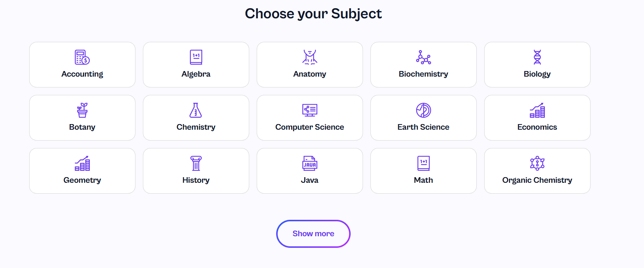644x268 pixels.
Task: Click the Accounting calculator icon
Action: pos(82,57)
